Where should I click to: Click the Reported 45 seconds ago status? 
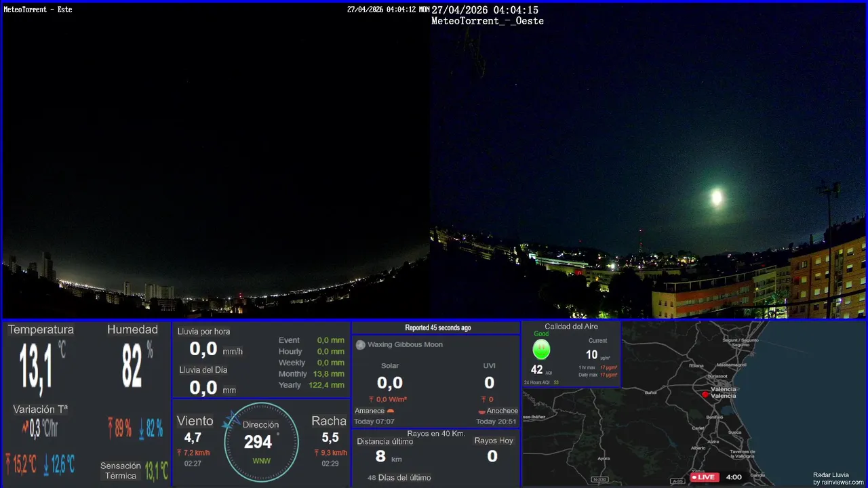[438, 328]
